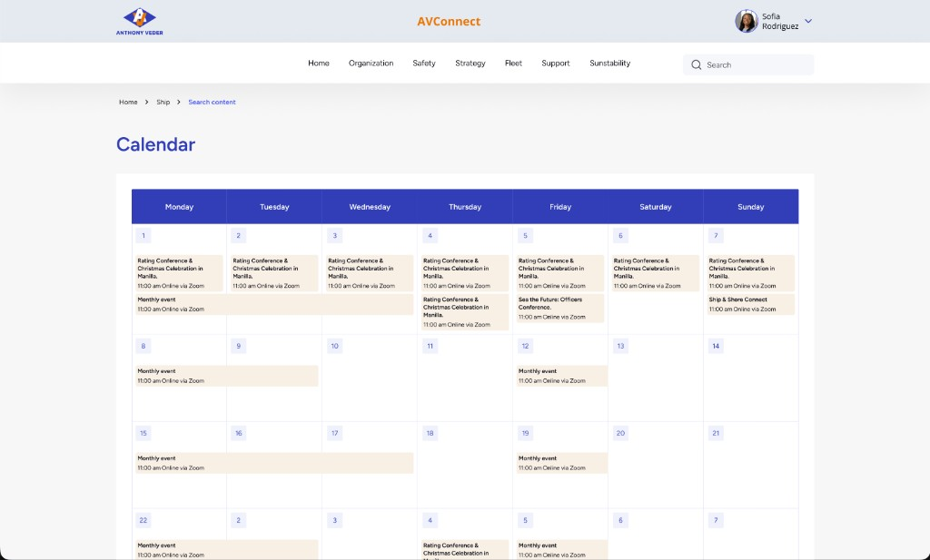Open the Organization menu item
Screen dimensions: 930x560
371,63
